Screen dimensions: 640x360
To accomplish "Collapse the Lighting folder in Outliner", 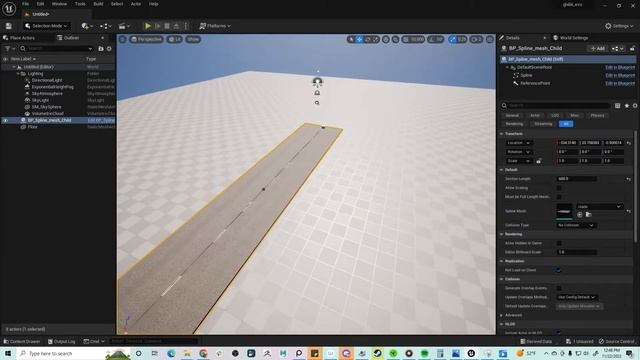I will [18, 74].
